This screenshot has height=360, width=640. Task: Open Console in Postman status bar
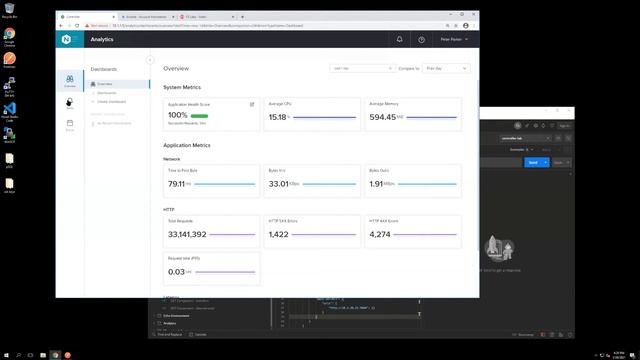(x=198, y=335)
